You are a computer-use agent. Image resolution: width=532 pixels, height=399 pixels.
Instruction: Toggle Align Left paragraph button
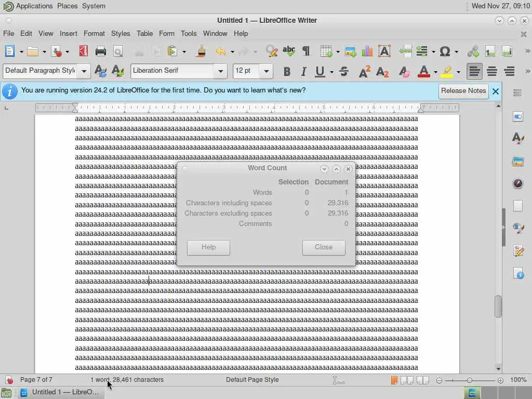coord(474,72)
